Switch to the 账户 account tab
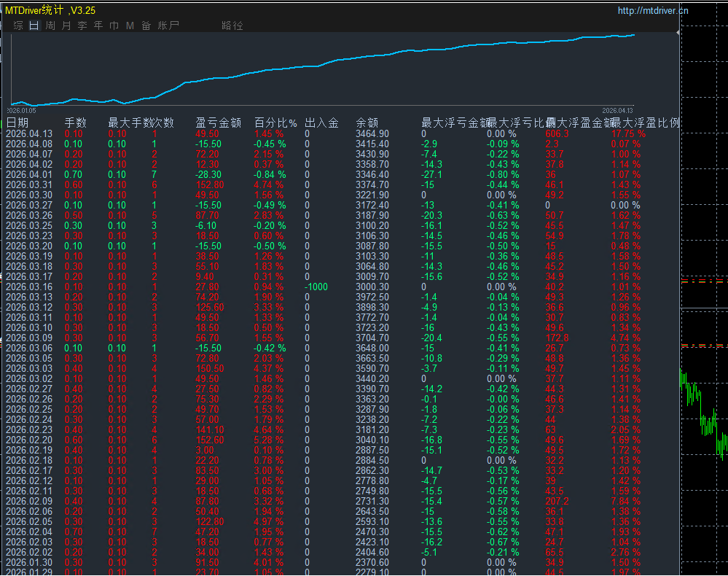Screen dimensions: 728x576 168,26
